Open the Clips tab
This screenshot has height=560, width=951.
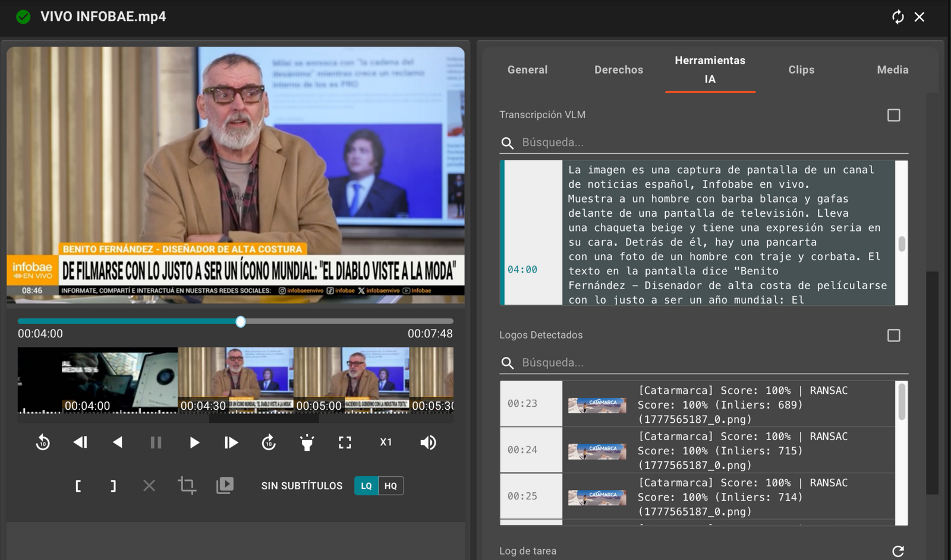pyautogui.click(x=801, y=69)
